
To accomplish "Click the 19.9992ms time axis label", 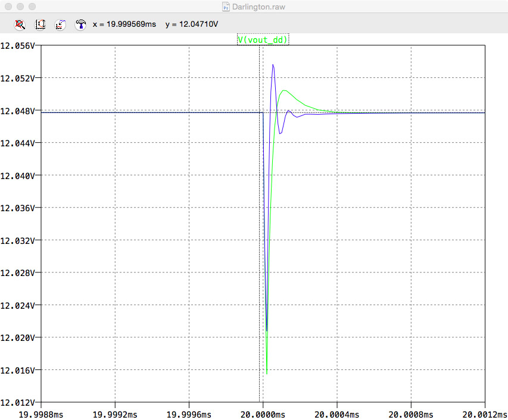I will (115, 415).
